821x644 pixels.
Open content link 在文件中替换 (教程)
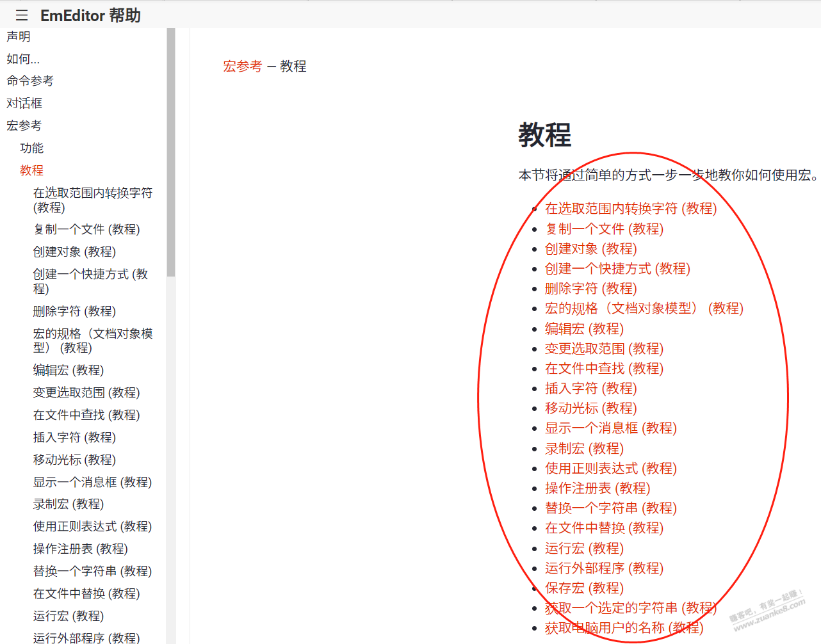(x=605, y=527)
